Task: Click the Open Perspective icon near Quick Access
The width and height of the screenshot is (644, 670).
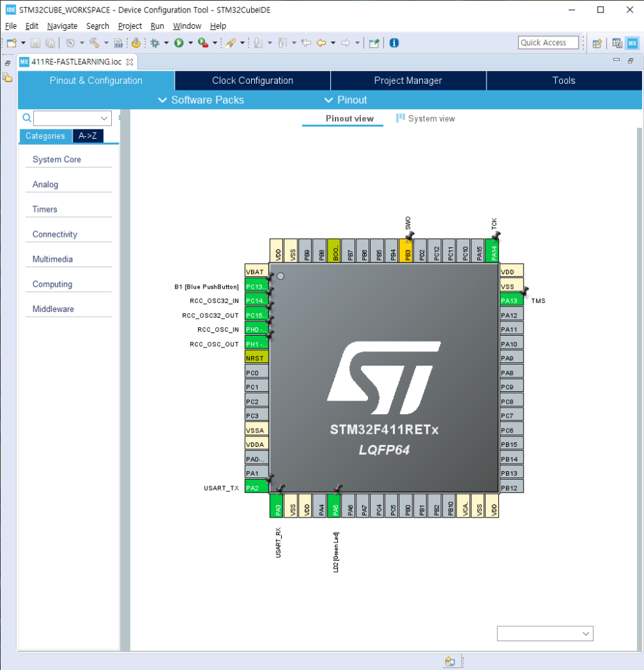Action: pyautogui.click(x=597, y=43)
